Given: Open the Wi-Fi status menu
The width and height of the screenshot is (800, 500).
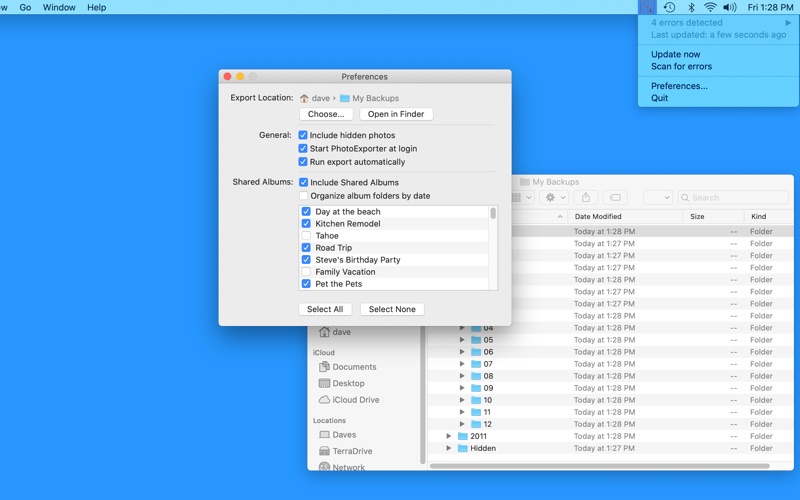Looking at the screenshot, I should 710,7.
